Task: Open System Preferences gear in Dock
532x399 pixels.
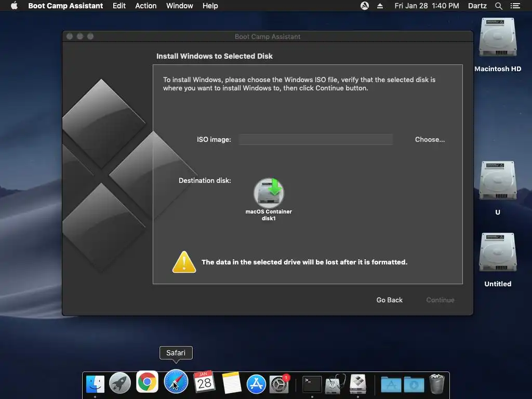Action: [x=279, y=384]
